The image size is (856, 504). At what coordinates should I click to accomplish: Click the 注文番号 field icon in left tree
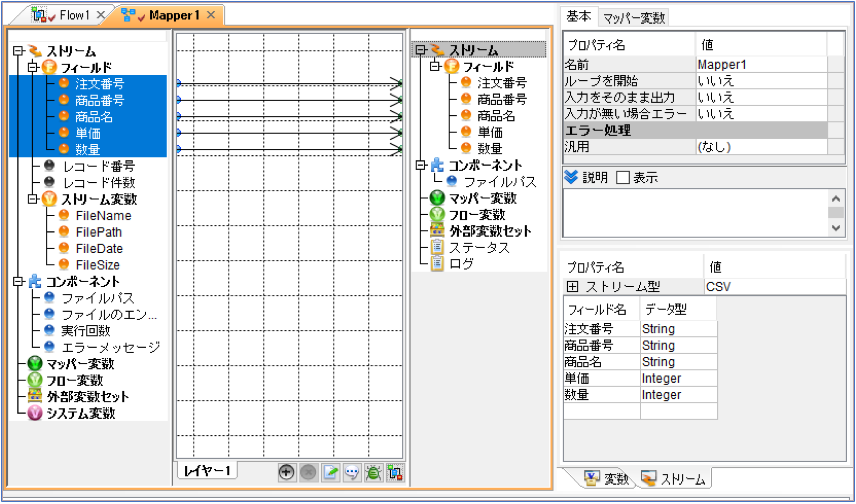click(x=64, y=84)
